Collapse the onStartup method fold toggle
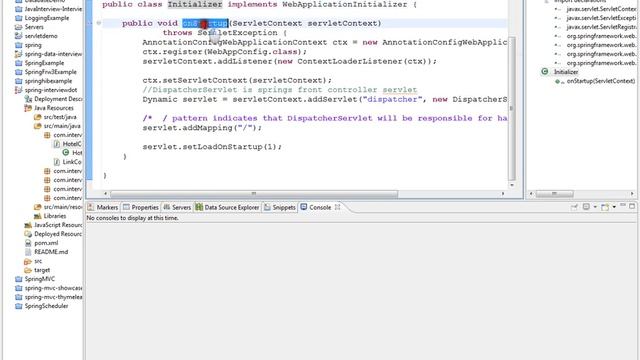640x360 pixels. pos(99,23)
